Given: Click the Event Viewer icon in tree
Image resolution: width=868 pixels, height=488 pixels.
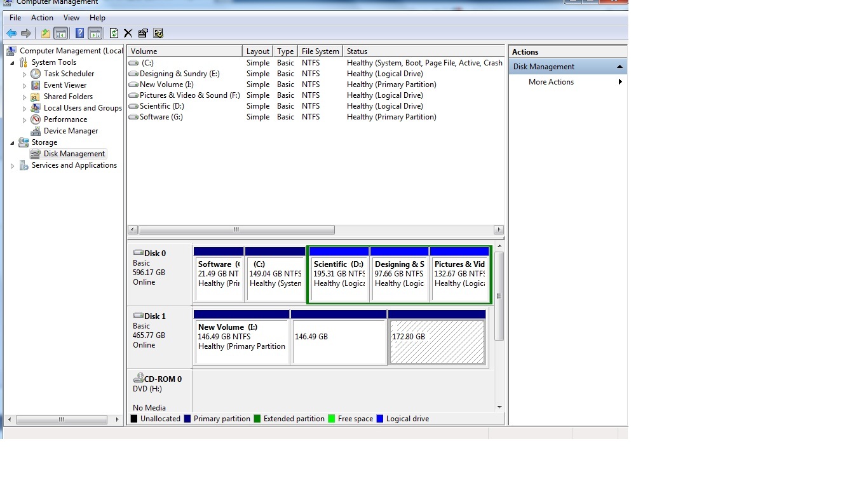Looking at the screenshot, I should pos(36,85).
